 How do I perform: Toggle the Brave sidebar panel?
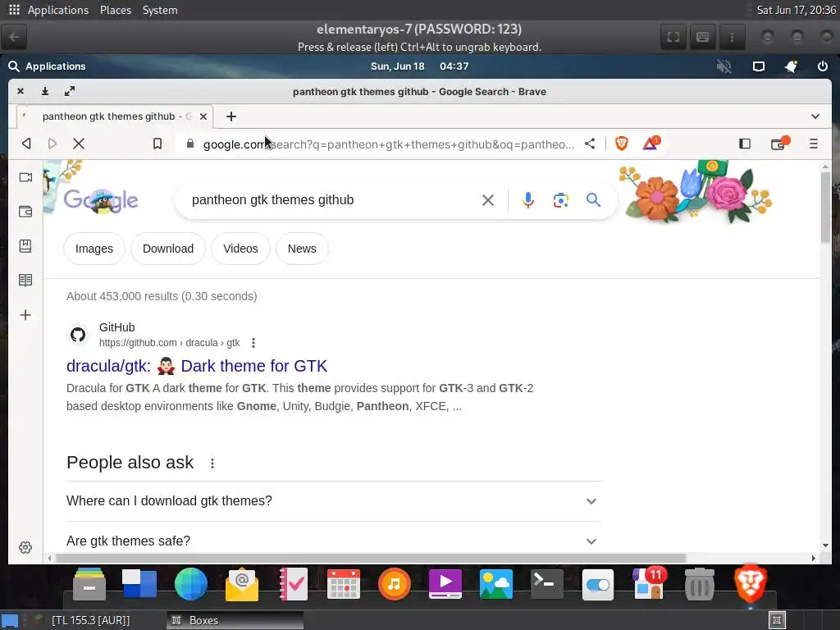745,144
